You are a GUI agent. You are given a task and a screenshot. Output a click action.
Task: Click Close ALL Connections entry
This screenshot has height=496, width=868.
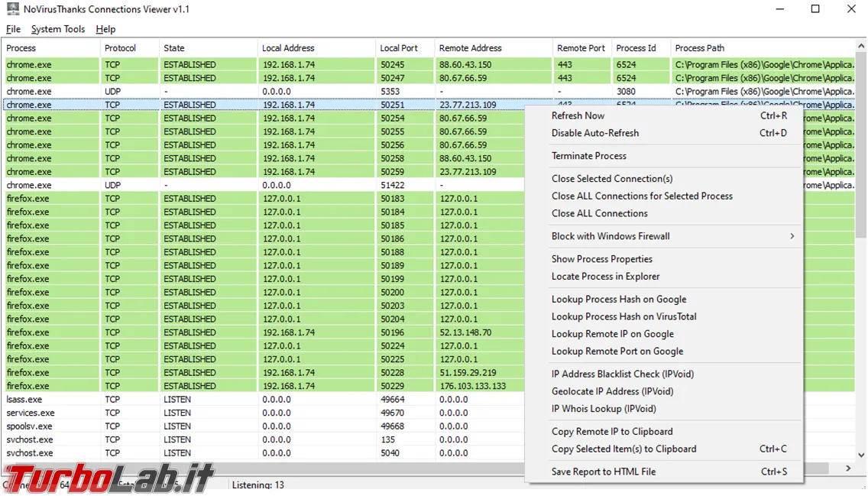pos(663,214)
